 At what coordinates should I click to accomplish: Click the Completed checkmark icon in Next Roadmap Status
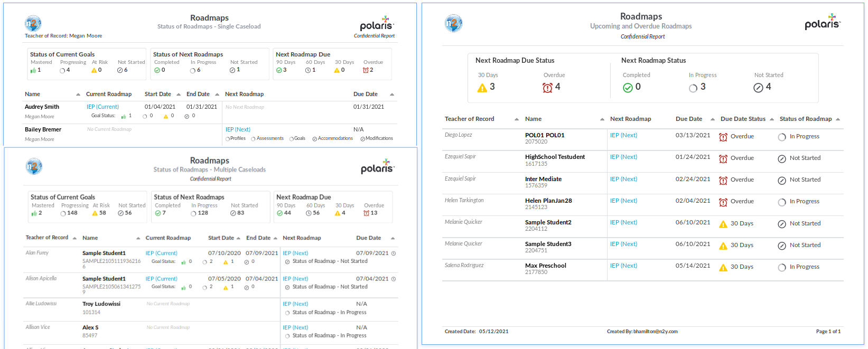point(628,88)
